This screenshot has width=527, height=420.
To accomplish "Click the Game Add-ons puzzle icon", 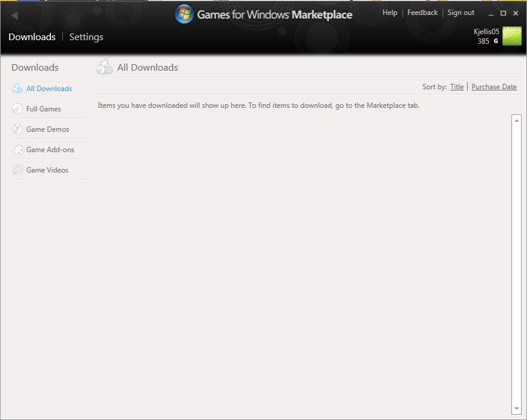I will 17,149.
